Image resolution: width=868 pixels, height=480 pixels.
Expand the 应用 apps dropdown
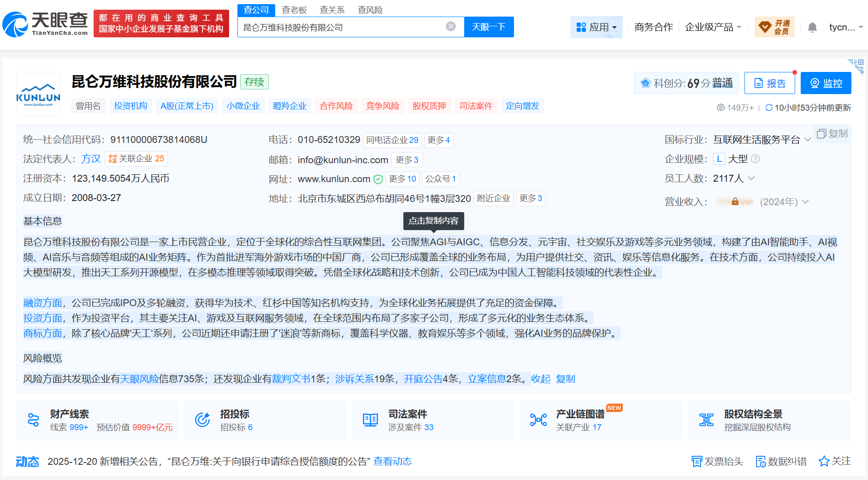coord(596,27)
